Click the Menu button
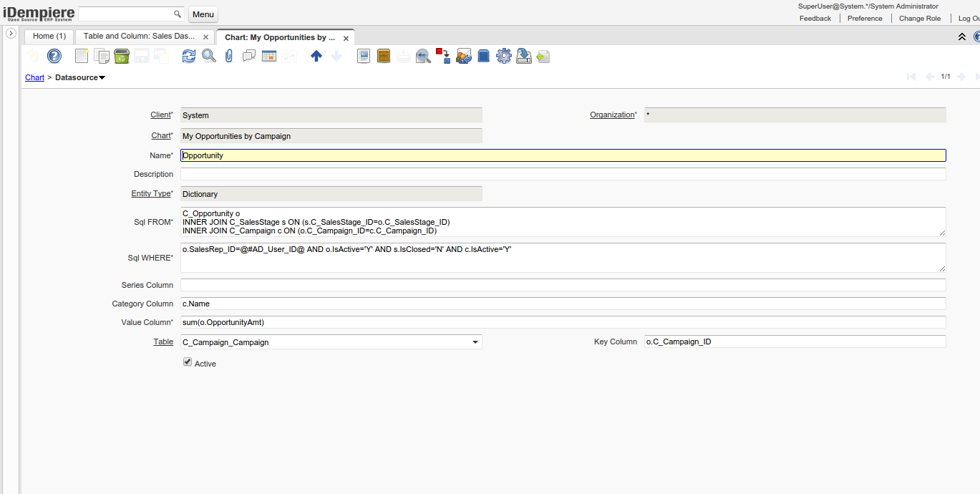Viewport: 980px width, 494px height. tap(203, 14)
